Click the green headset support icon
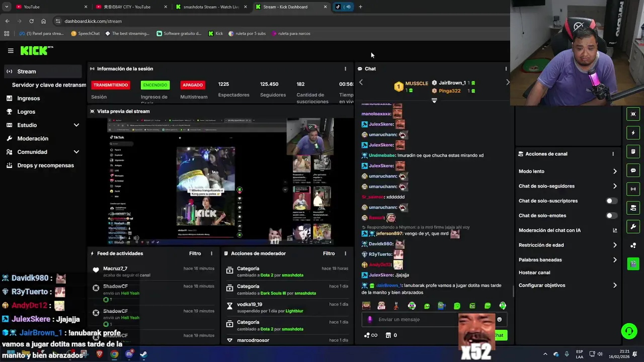 (x=629, y=331)
